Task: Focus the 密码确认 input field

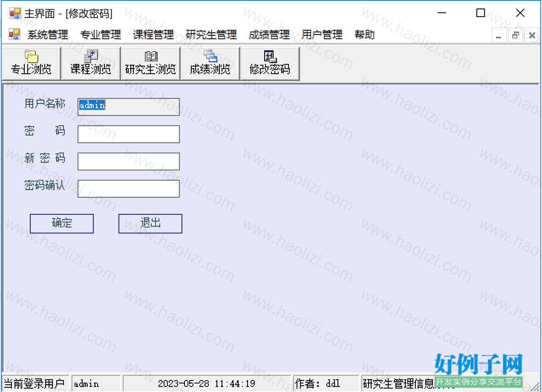Action: tap(129, 189)
